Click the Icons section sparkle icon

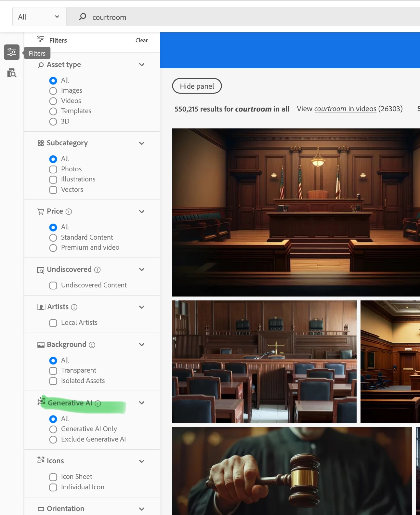[41, 460]
